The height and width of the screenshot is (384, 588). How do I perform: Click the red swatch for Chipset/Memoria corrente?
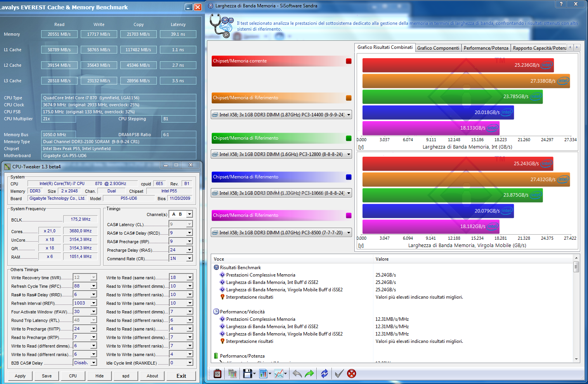[349, 61]
